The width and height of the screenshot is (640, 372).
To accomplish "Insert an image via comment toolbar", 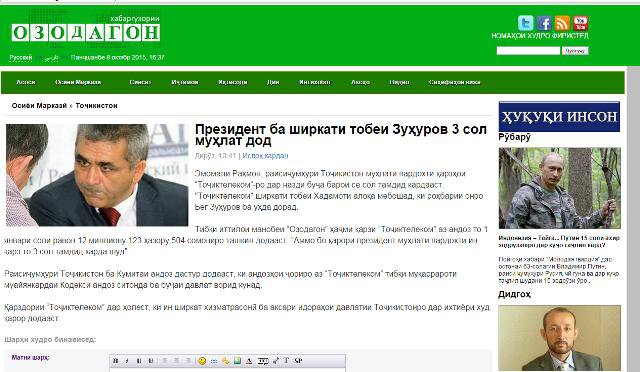I will click(x=237, y=361).
